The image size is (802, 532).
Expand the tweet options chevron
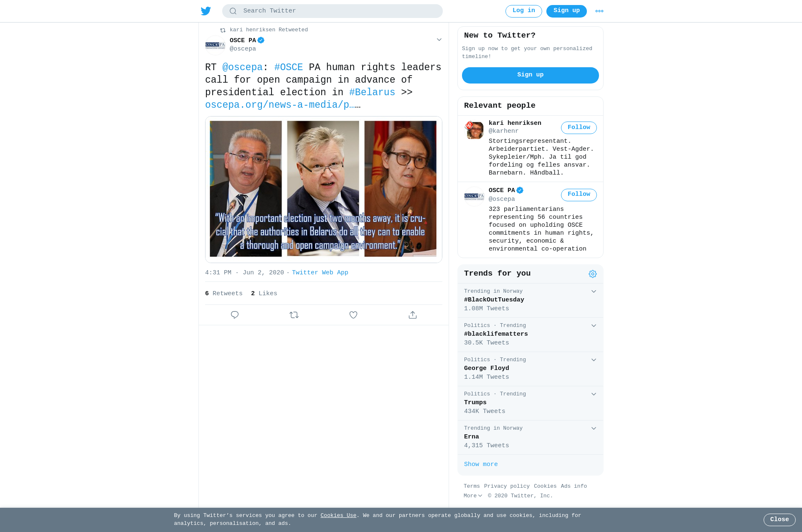click(439, 40)
